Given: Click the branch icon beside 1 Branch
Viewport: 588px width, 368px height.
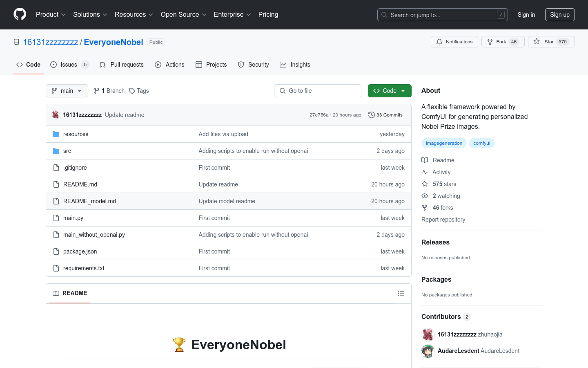Looking at the screenshot, I should coord(97,91).
